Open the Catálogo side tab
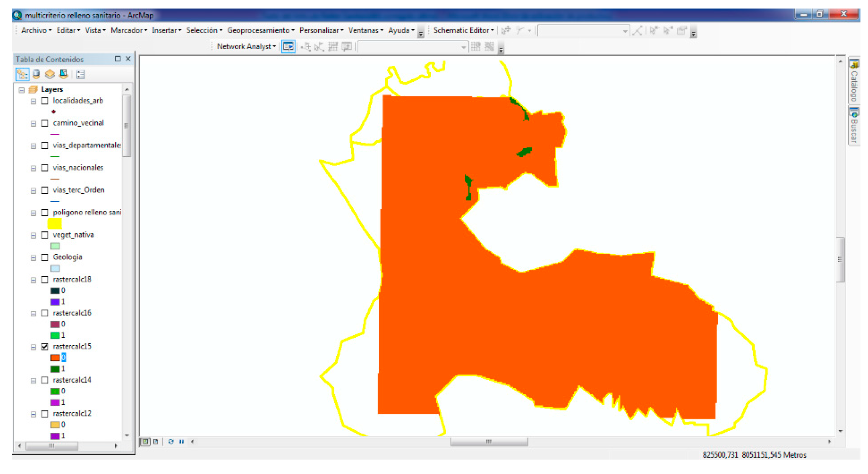 click(x=854, y=81)
